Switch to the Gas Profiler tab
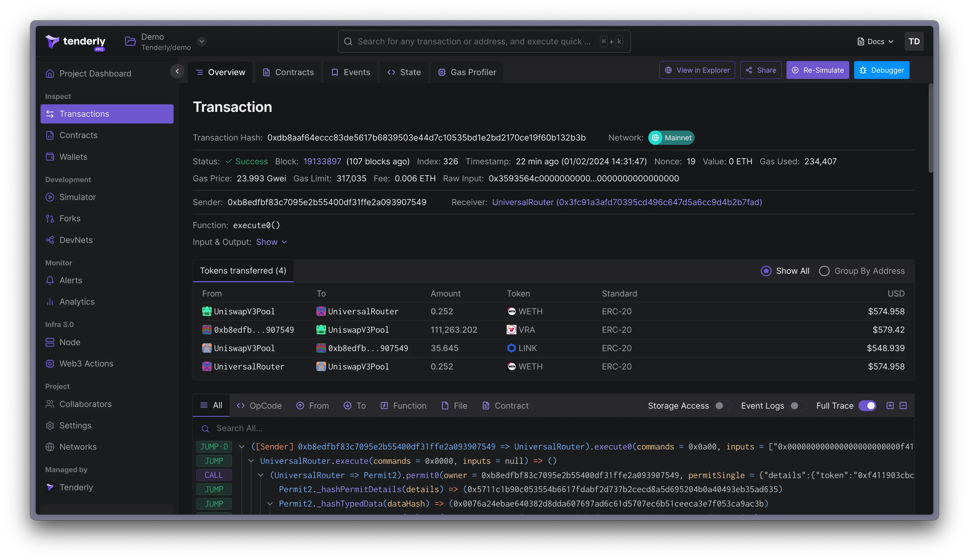The height and width of the screenshot is (560, 969). (467, 72)
